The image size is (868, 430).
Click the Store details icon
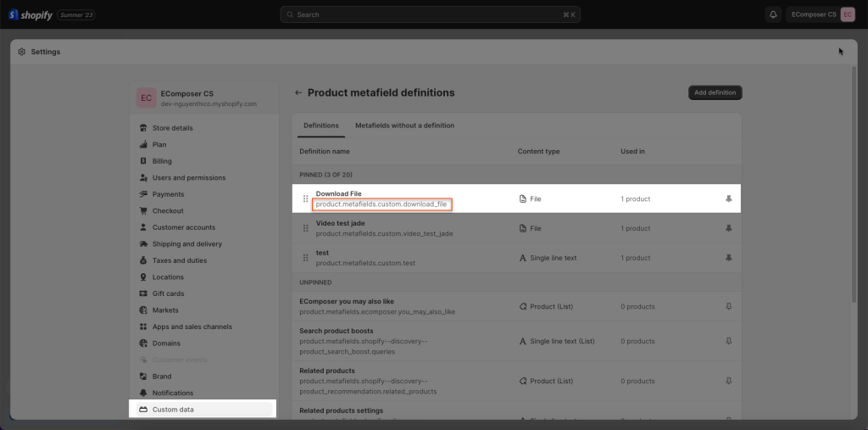click(143, 128)
